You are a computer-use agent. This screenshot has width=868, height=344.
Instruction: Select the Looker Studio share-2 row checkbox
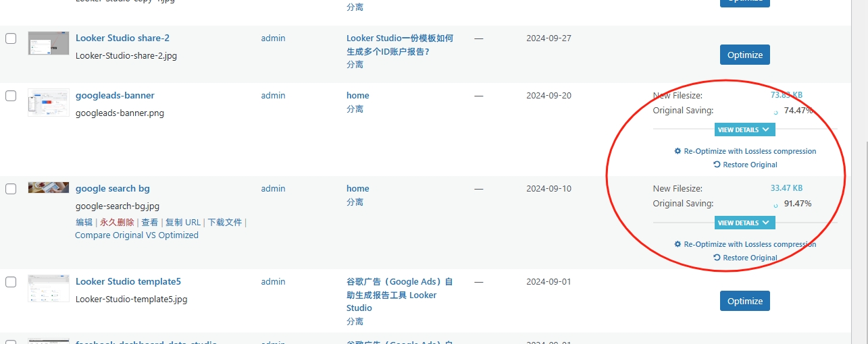(x=11, y=38)
